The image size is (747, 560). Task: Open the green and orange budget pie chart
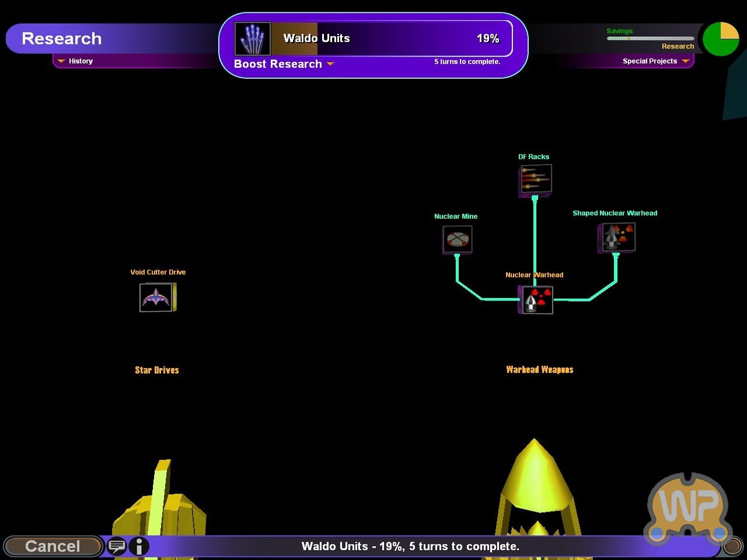(x=721, y=39)
